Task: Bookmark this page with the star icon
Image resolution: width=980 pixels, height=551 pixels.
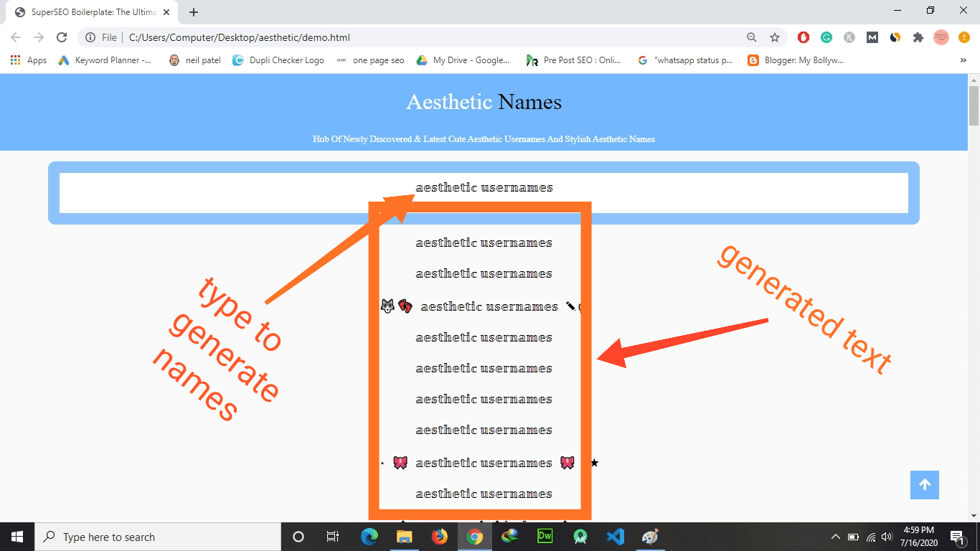Action: pos(775,37)
